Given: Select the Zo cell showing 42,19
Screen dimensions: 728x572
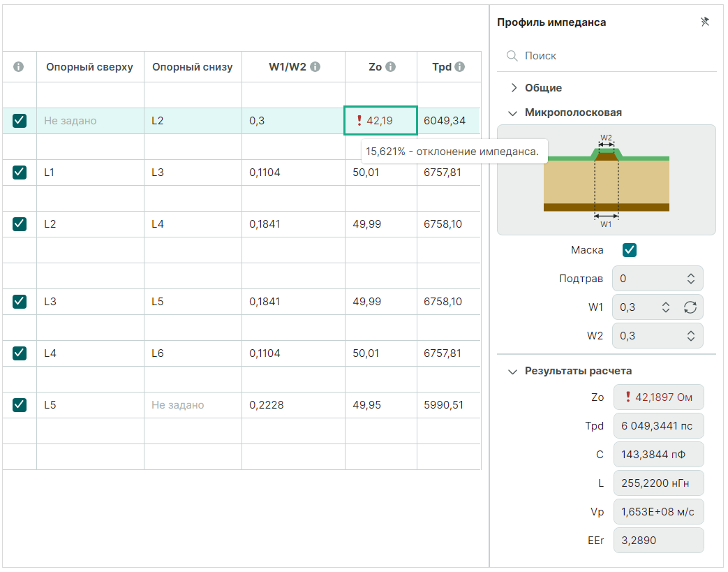Looking at the screenshot, I should coord(380,121).
